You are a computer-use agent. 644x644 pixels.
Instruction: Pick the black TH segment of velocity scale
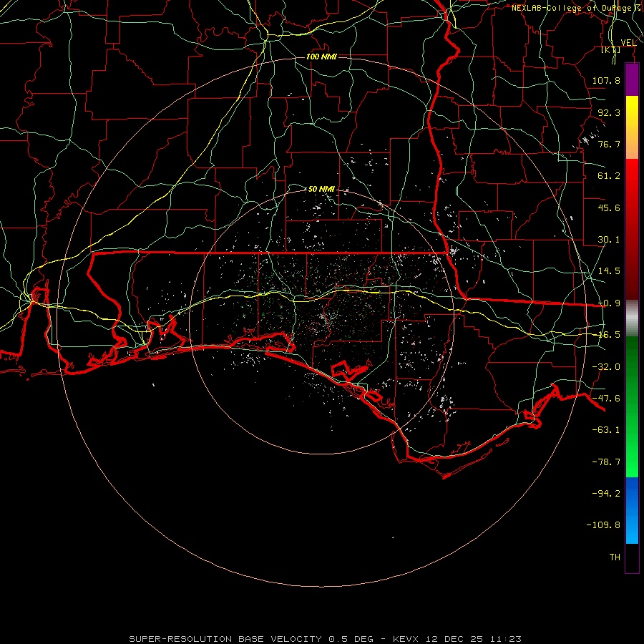click(632, 558)
